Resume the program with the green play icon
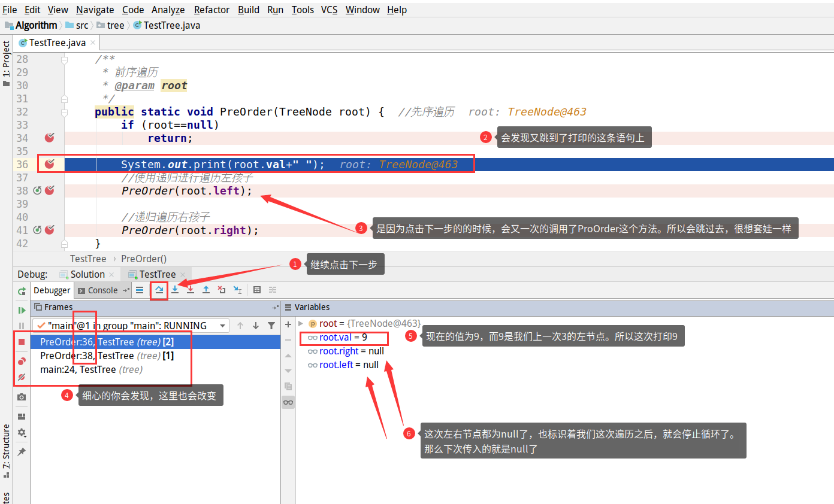 pos(22,310)
